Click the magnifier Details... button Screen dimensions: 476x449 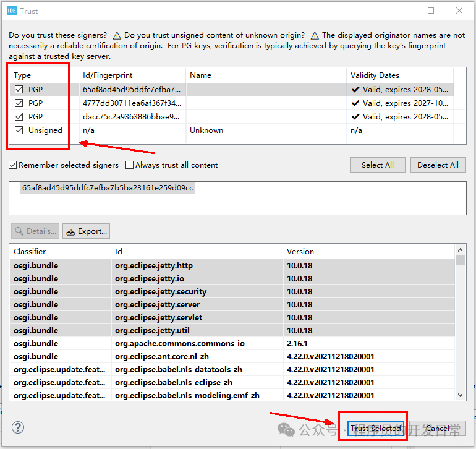[35, 231]
